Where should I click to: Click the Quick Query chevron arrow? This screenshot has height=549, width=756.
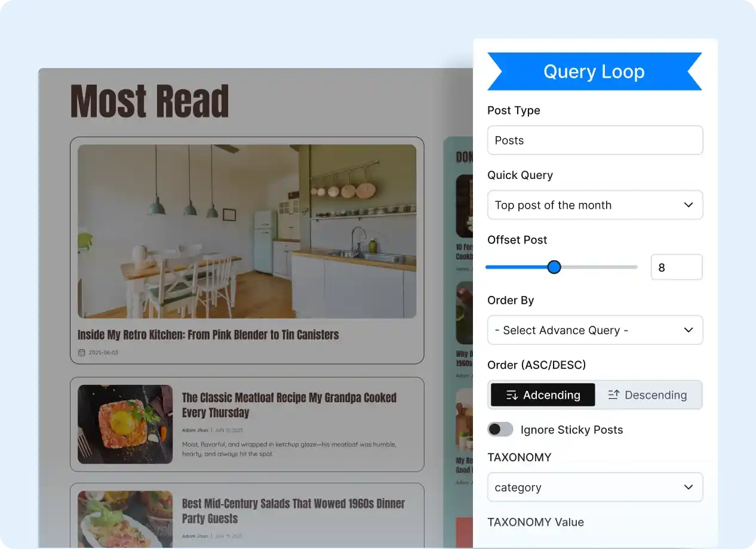point(688,205)
